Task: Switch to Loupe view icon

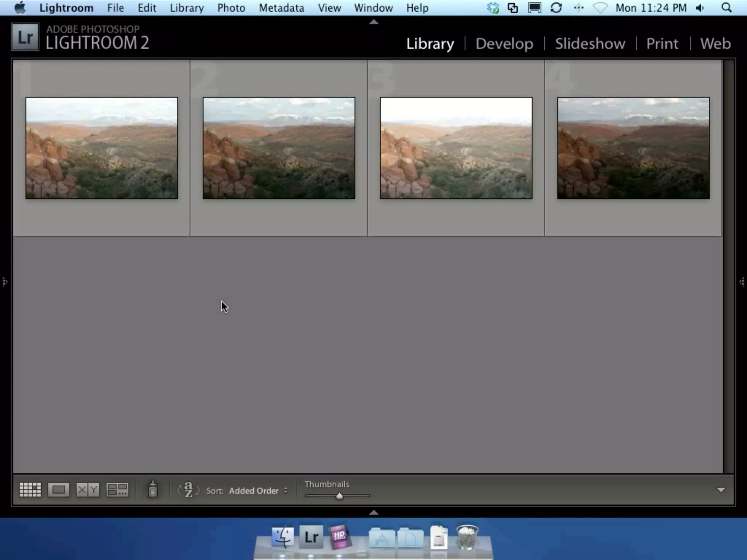Action: (58, 490)
